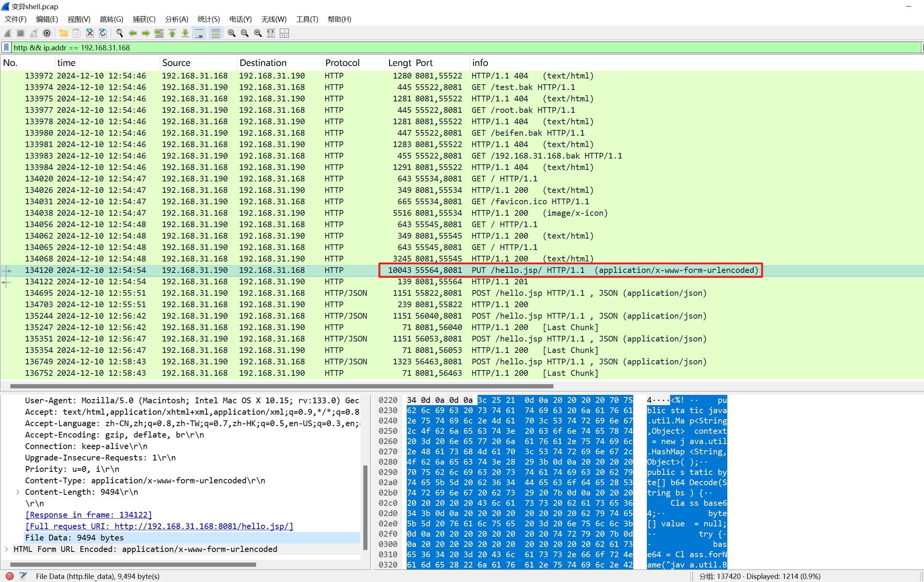
Task: Reload this capture file
Action: 103,34
